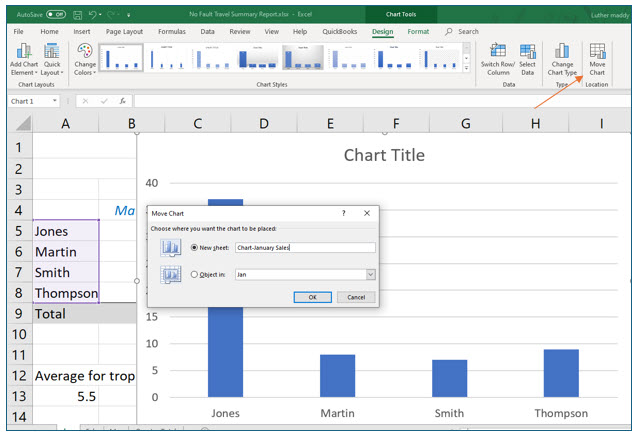Open the Help tab
Viewport: 636px width, 434px height.
pos(300,31)
